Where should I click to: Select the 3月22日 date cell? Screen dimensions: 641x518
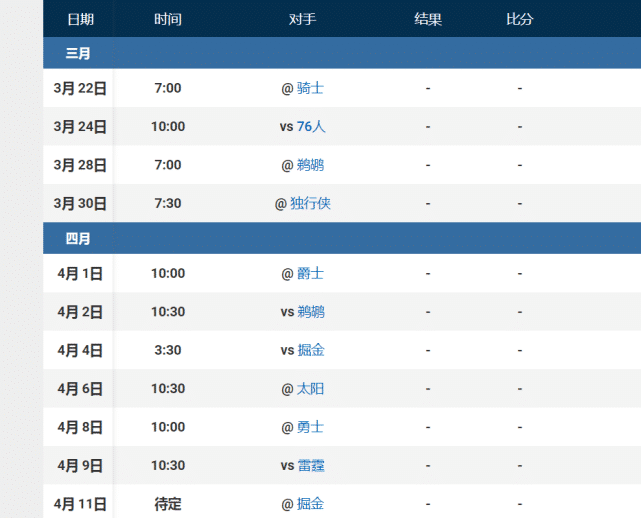[80, 88]
